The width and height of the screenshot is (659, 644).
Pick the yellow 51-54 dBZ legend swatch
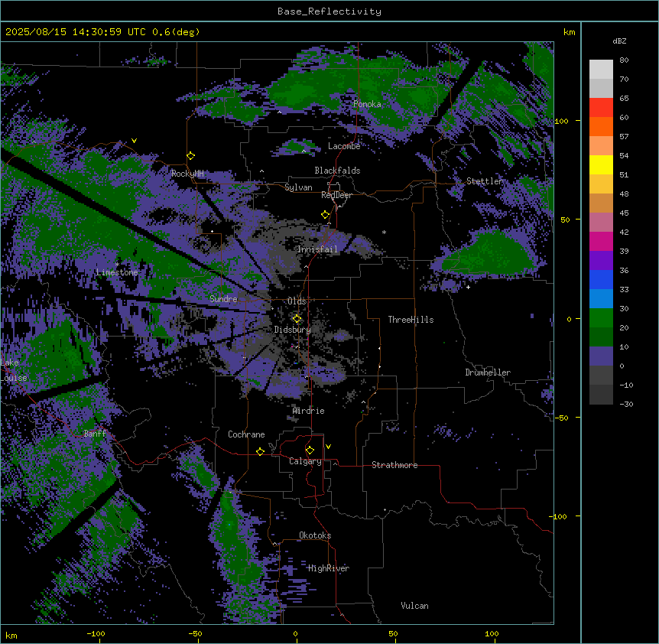tap(601, 164)
